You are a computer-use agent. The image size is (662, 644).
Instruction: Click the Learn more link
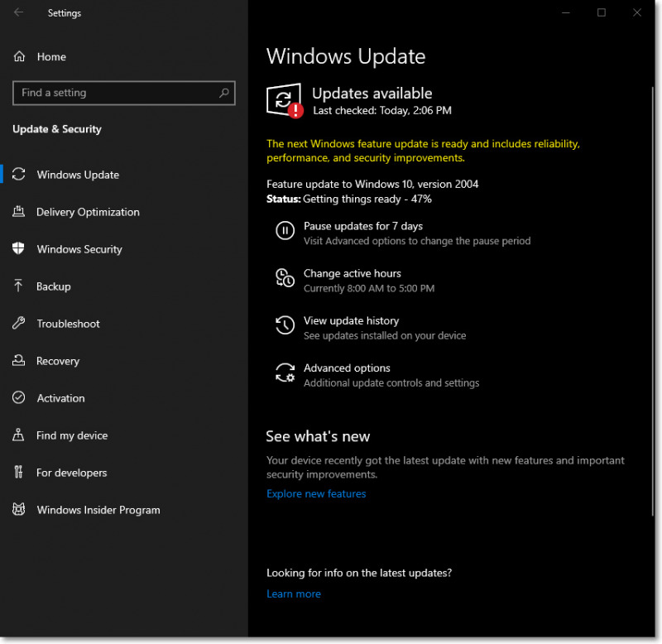click(294, 594)
